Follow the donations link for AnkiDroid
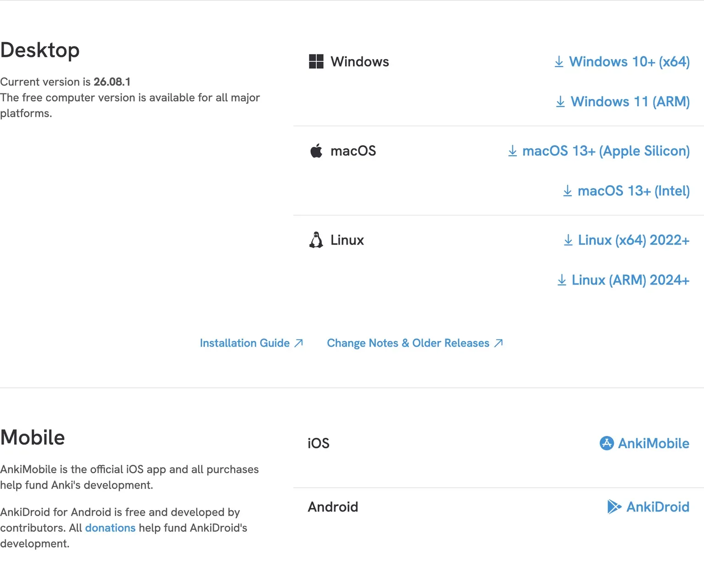Image resolution: width=704 pixels, height=588 pixels. tap(110, 528)
